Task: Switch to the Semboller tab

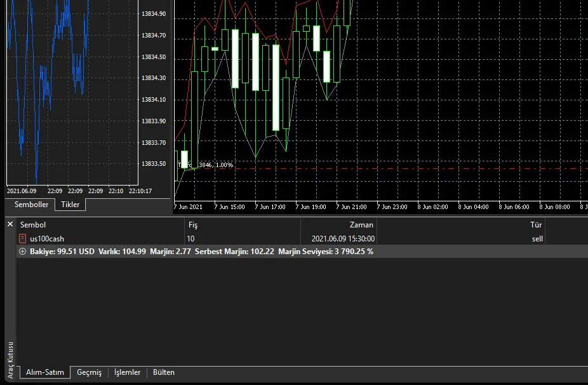Action: [x=31, y=205]
